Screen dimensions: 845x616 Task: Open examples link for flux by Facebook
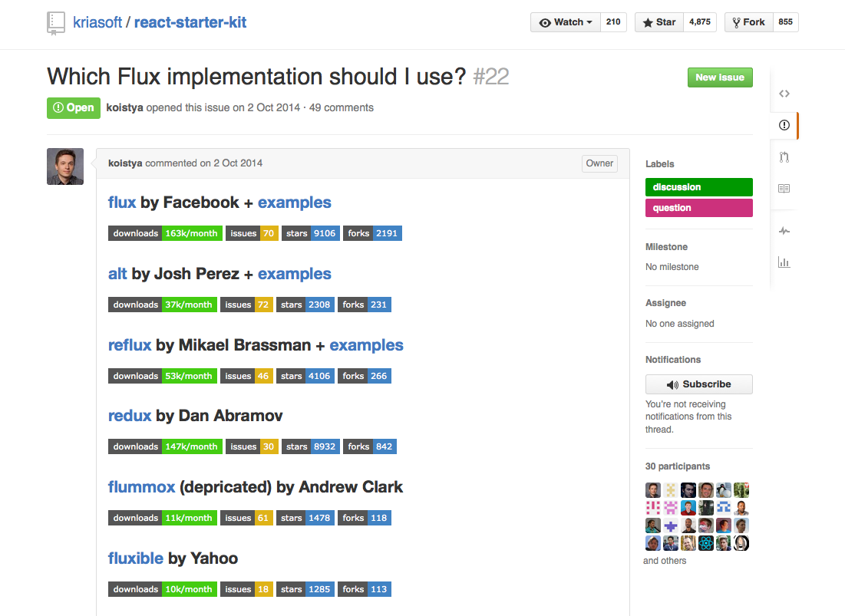(294, 203)
